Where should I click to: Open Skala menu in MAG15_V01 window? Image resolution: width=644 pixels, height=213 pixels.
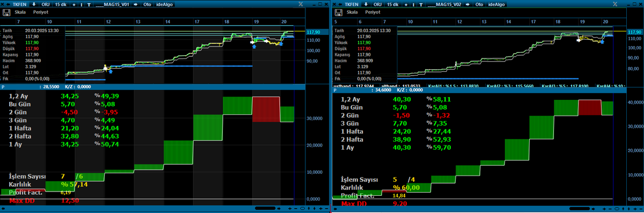[20, 12]
